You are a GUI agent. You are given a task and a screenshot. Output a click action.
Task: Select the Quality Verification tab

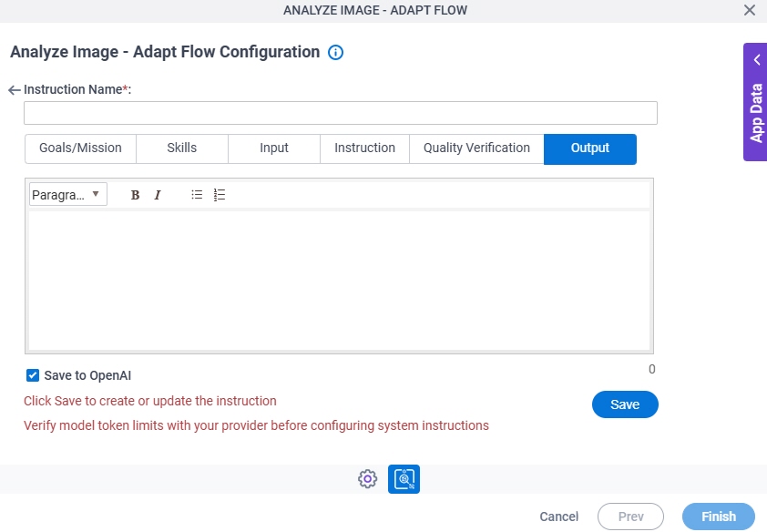click(477, 148)
